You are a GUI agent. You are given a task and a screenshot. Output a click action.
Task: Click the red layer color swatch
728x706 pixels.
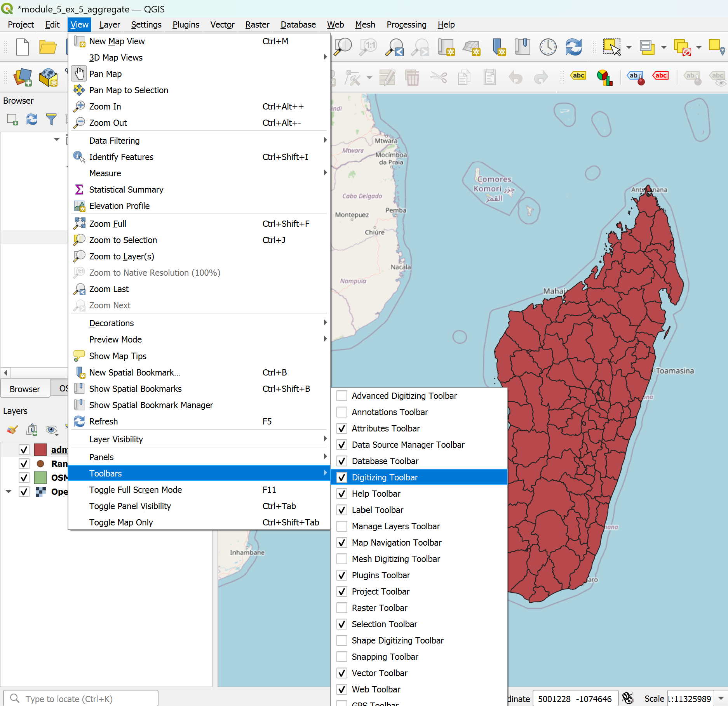[40, 450]
